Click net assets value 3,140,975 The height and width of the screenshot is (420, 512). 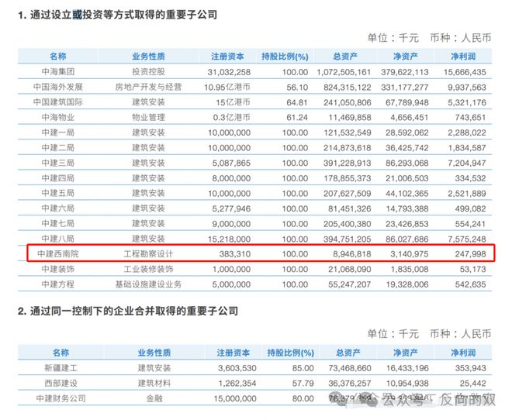click(410, 254)
